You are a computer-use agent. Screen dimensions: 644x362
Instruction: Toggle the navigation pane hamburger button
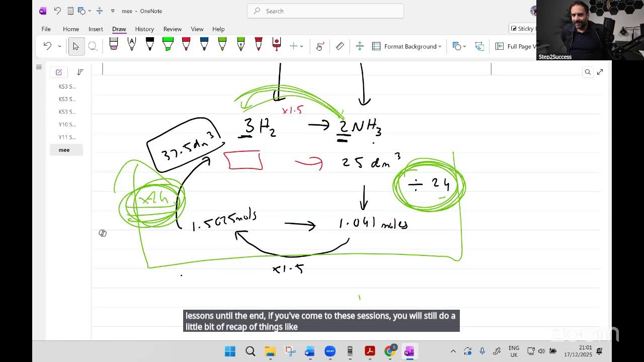(39, 67)
